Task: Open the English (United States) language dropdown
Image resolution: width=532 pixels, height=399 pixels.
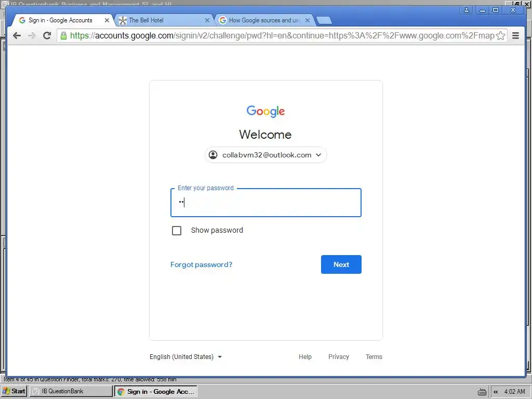Action: pyautogui.click(x=185, y=357)
